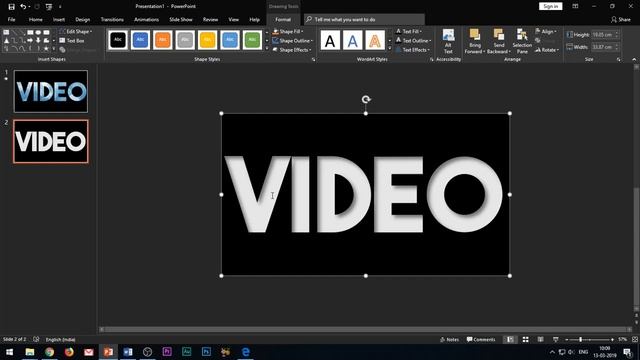
Task: Select slide 1 thumbnail with blue VIDEO
Action: coord(51,91)
